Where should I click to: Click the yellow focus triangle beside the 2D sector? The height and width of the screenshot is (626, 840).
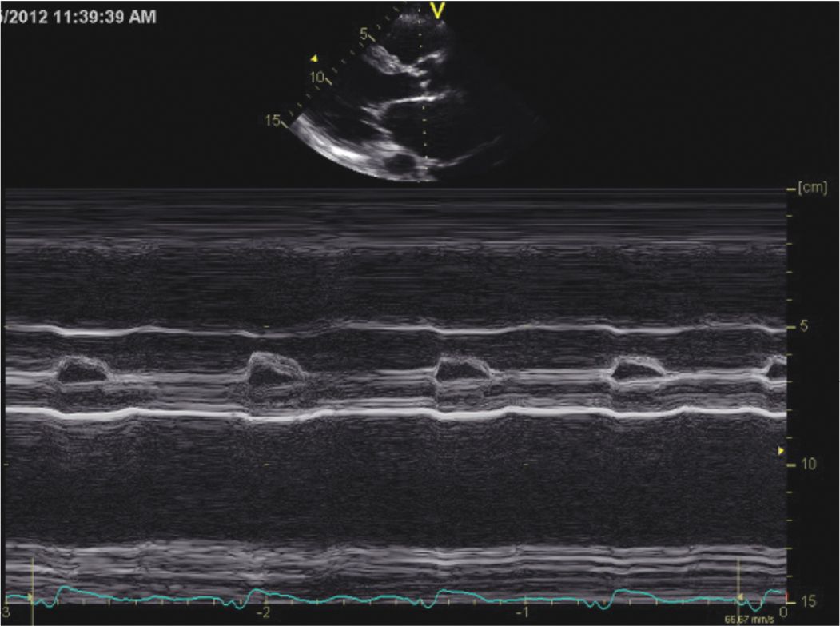pyautogui.click(x=315, y=58)
